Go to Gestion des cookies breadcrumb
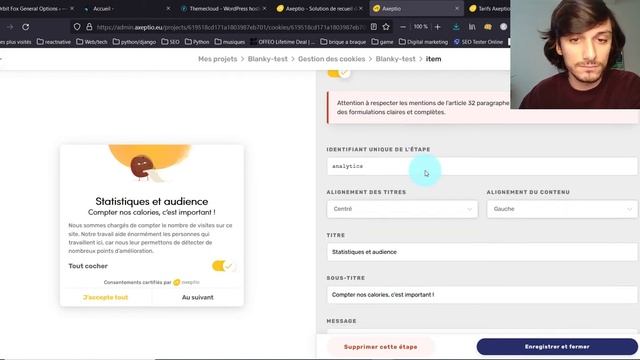Image resolution: width=640 pixels, height=360 pixels. point(331,59)
